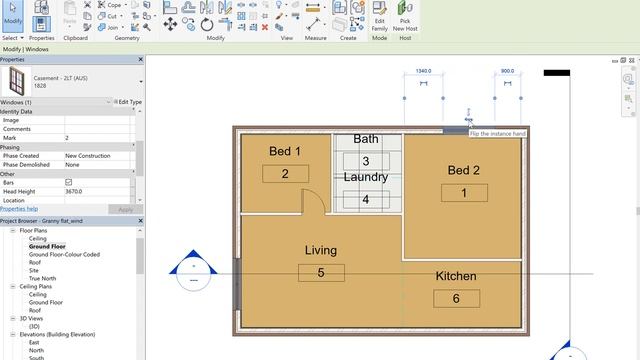The image size is (640, 360).
Task: Collapse the 3D Views tree node
Action: pos(13,318)
